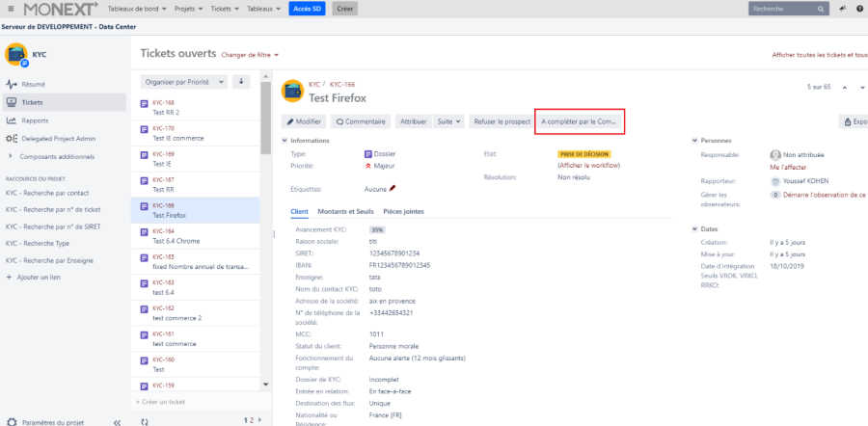Viewport: 868px width, 426px height.
Task: Click the feedback megaphone icon
Action: coord(844,9)
